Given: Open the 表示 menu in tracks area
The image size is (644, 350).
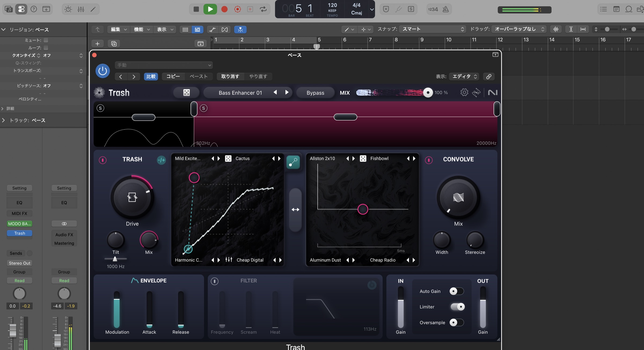Looking at the screenshot, I should 164,30.
